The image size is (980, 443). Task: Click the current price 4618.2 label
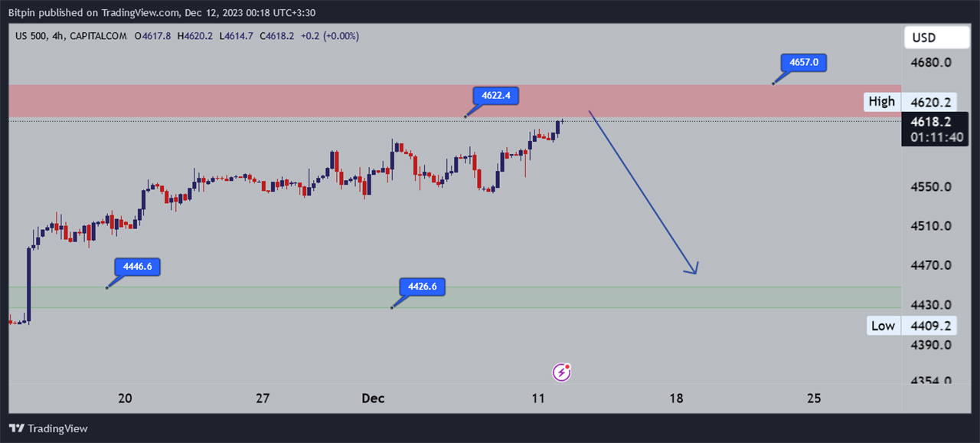(935, 122)
